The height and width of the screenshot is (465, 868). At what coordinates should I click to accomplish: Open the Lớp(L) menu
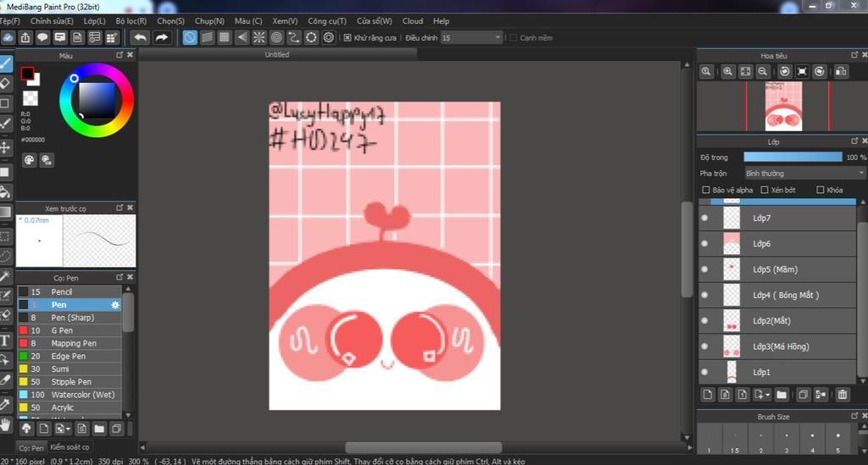pos(95,21)
